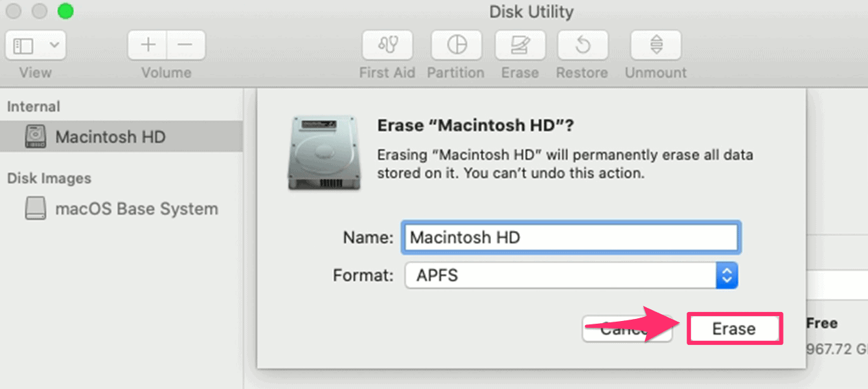
Task: Click the "Unmount" toolbar label
Action: coord(656,72)
